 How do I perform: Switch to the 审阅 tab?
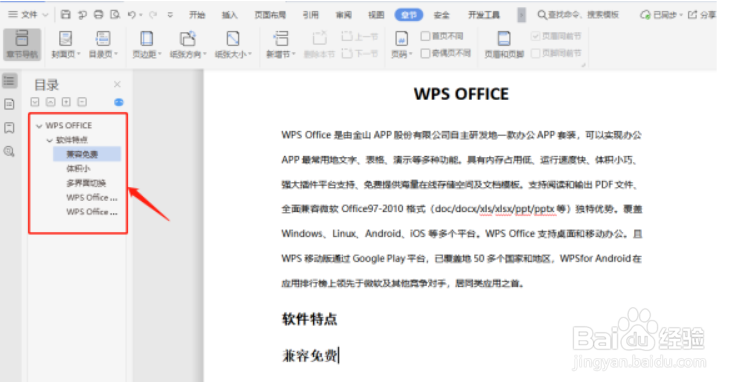[343, 15]
